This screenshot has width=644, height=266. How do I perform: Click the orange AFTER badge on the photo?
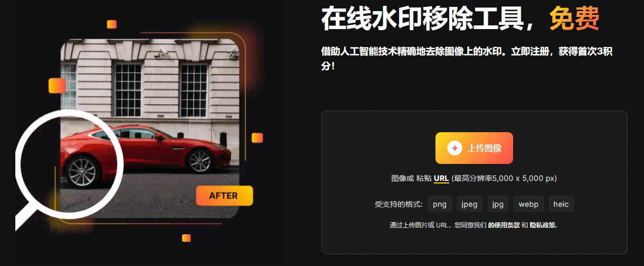[224, 196]
